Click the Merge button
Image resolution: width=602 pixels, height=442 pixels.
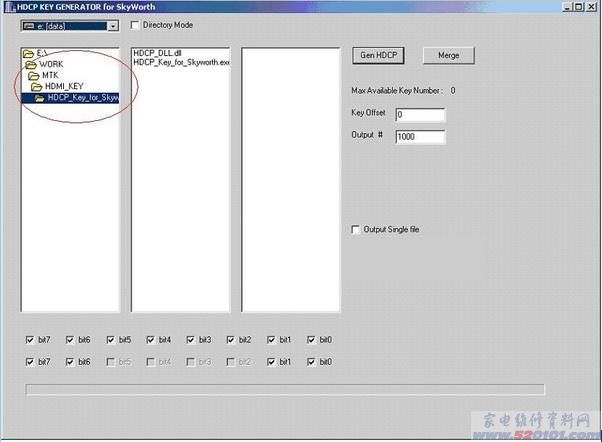(449, 56)
